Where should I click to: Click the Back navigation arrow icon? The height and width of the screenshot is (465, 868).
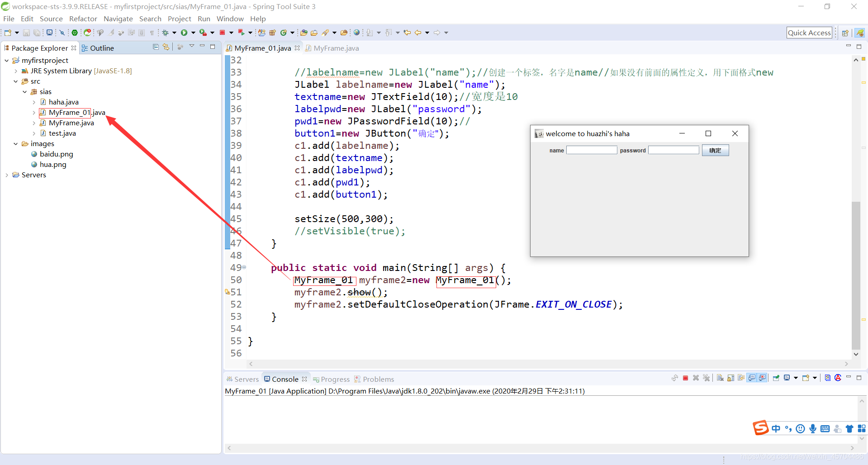pyautogui.click(x=418, y=33)
